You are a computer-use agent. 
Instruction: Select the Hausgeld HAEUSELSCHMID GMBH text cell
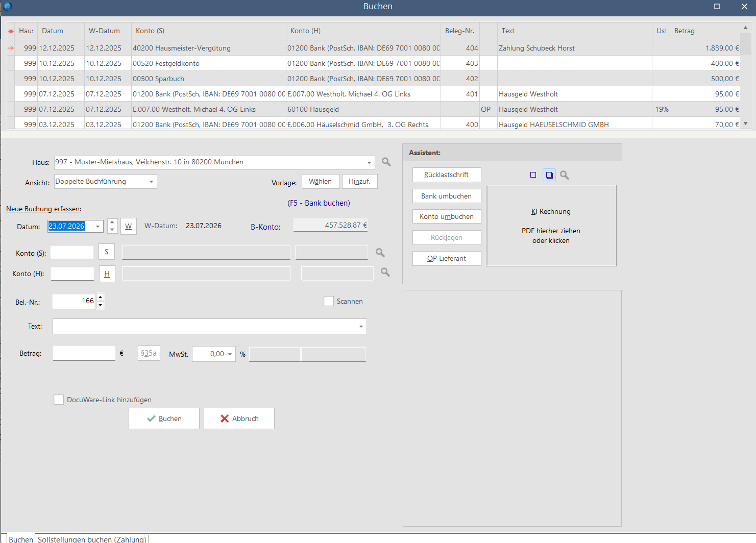(575, 124)
